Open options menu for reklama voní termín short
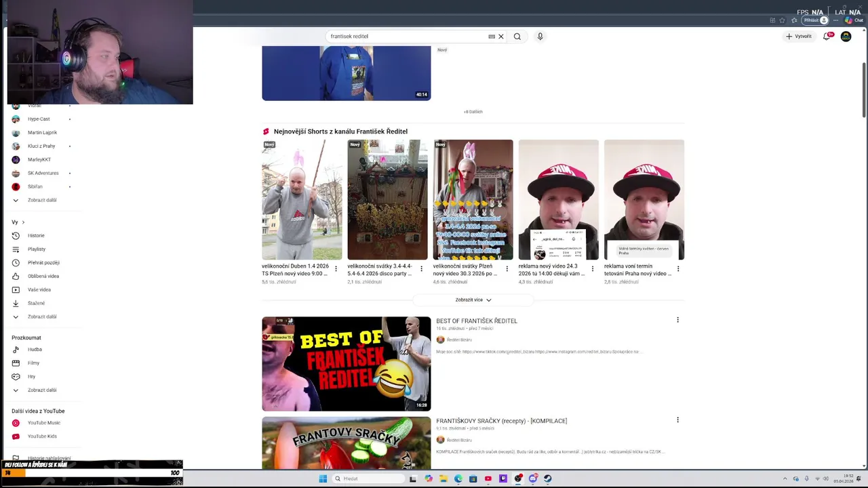The height and width of the screenshot is (488, 868). (x=677, y=269)
